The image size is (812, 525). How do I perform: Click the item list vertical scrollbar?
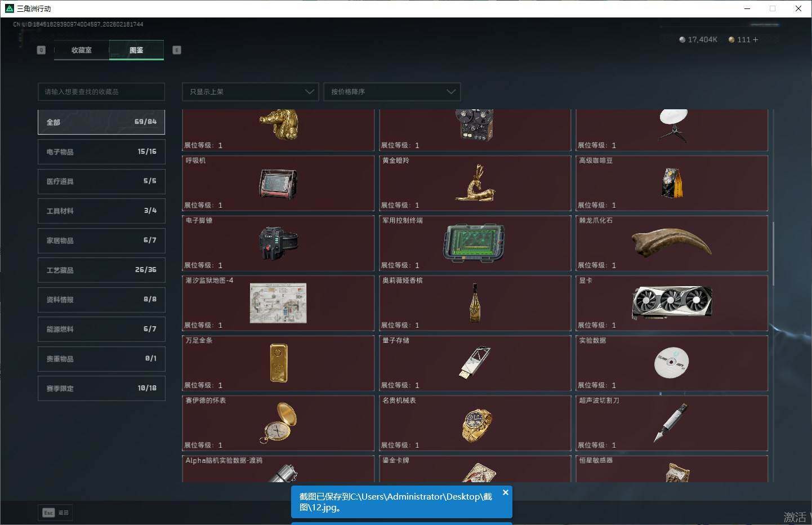(x=773, y=253)
